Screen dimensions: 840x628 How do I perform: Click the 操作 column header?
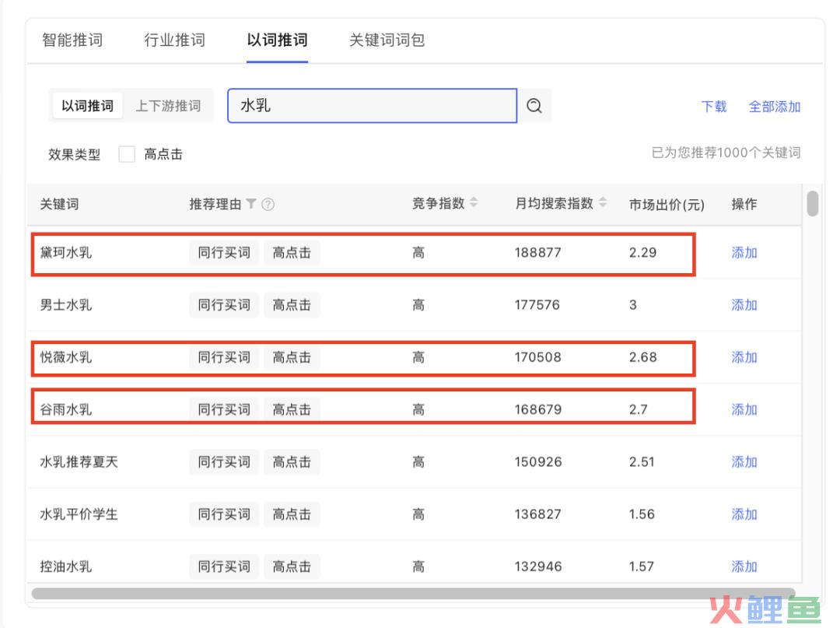coord(744,204)
